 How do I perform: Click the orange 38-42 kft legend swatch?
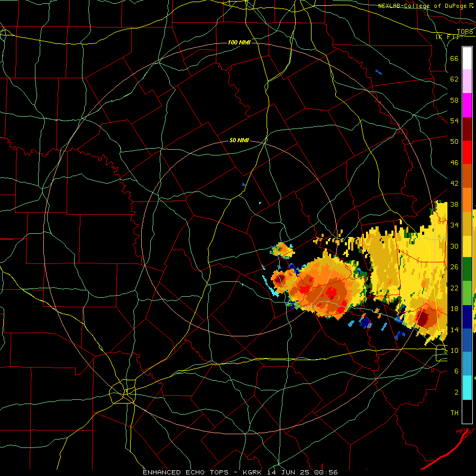(467, 200)
